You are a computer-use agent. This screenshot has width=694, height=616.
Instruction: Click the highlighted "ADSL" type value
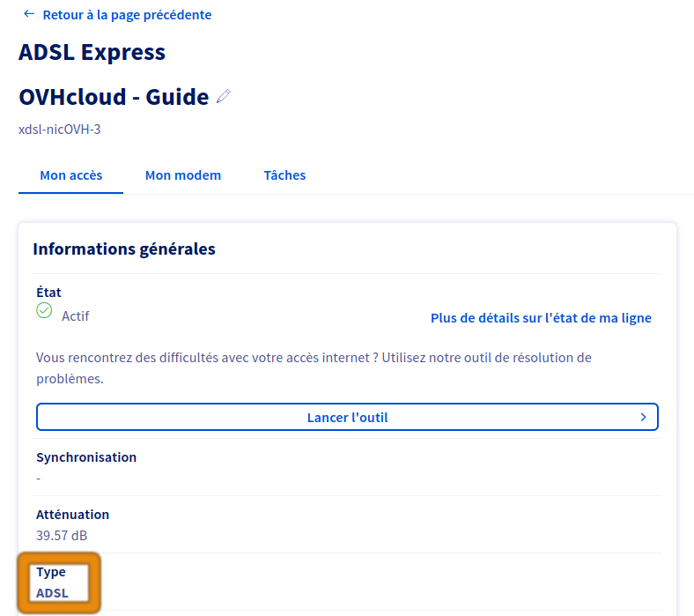click(52, 593)
